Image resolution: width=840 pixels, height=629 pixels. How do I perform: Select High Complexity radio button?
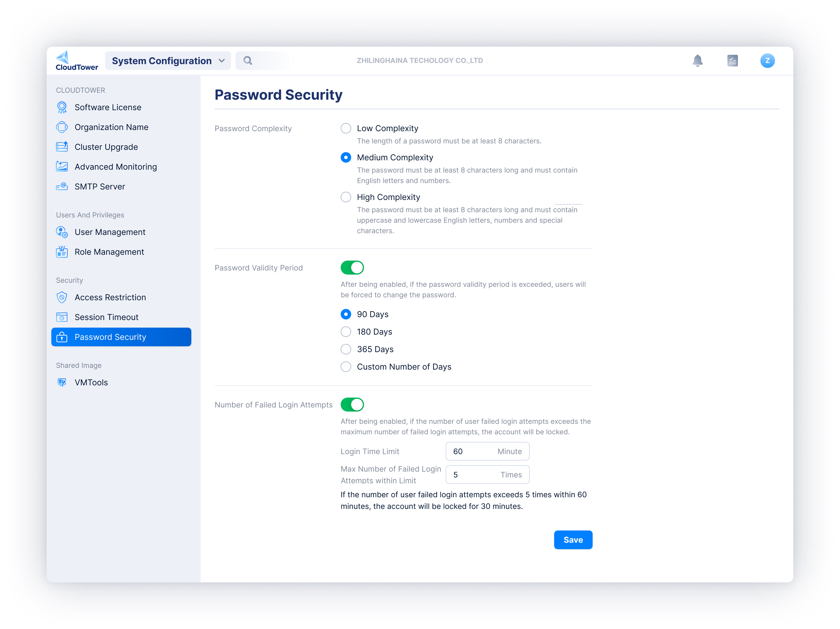(x=346, y=197)
